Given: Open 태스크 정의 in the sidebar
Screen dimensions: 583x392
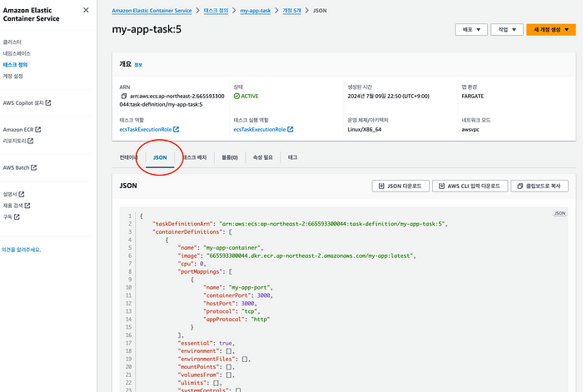Looking at the screenshot, I should point(15,64).
